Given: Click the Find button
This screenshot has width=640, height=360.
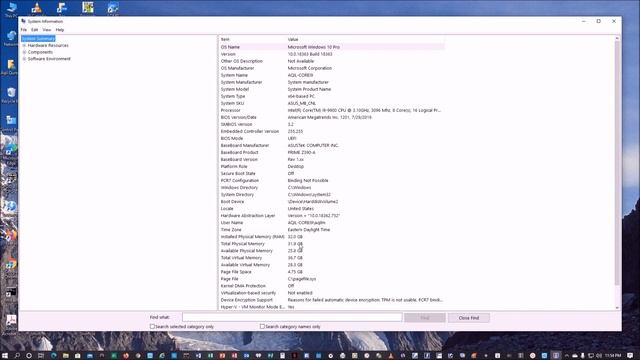Looking at the screenshot, I should [424, 318].
